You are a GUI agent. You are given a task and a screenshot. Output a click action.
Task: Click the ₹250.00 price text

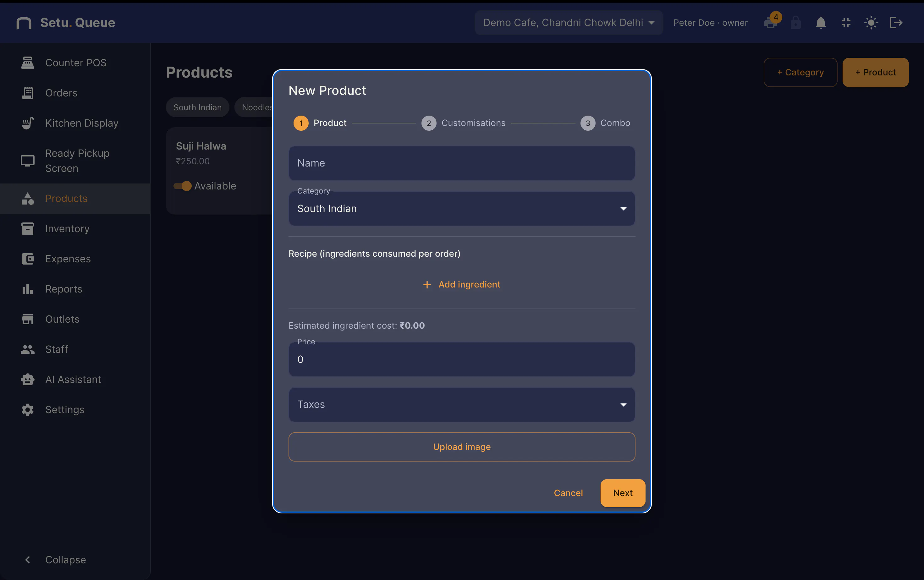(193, 161)
